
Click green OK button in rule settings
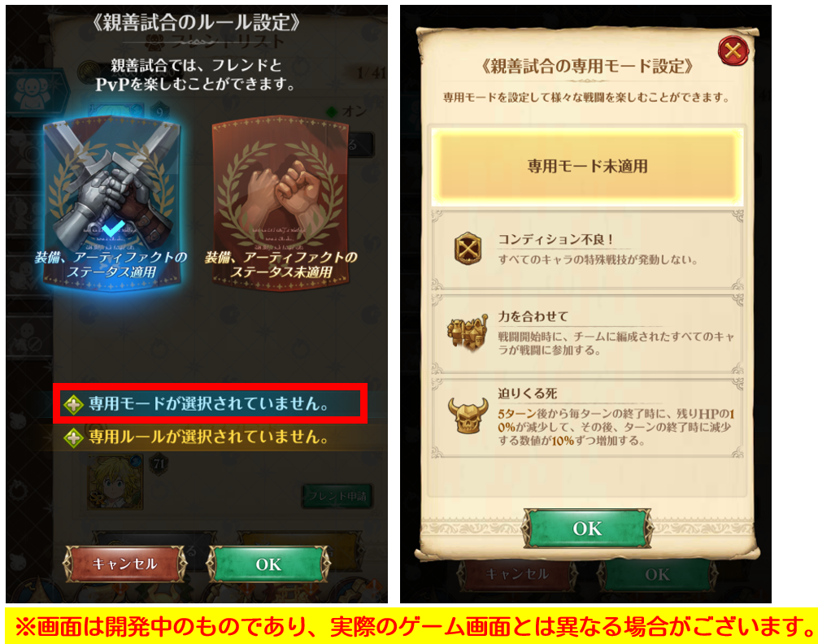coord(268,563)
